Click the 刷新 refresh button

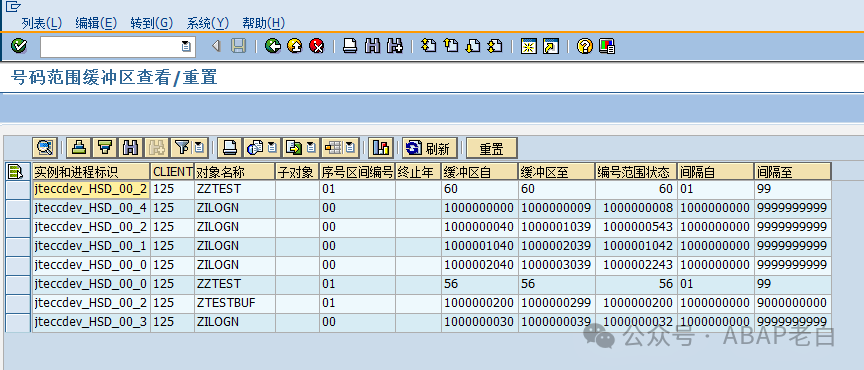tap(429, 148)
